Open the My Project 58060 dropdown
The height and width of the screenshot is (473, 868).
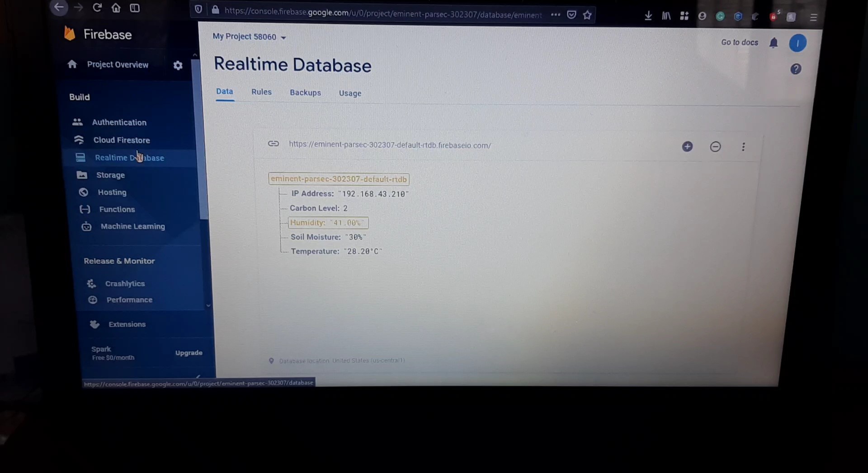[249, 37]
